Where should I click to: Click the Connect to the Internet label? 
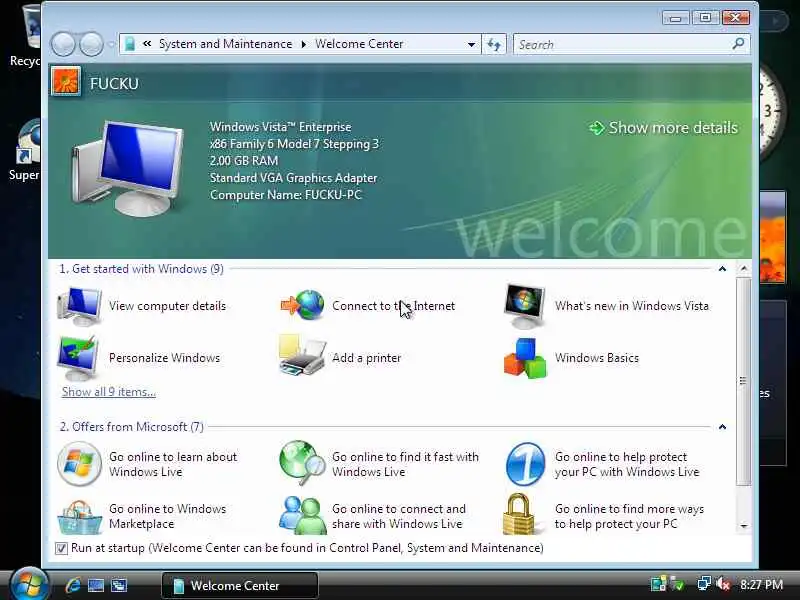tap(393, 306)
